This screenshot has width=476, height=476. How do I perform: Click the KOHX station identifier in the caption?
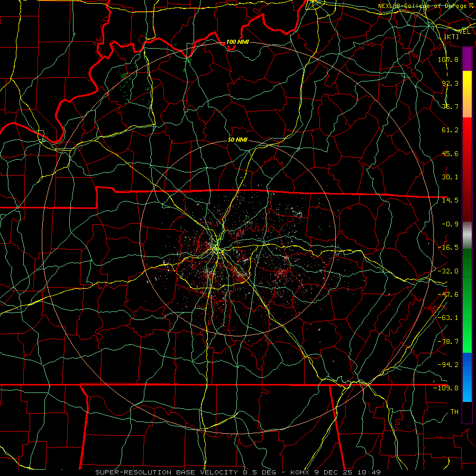(300, 472)
